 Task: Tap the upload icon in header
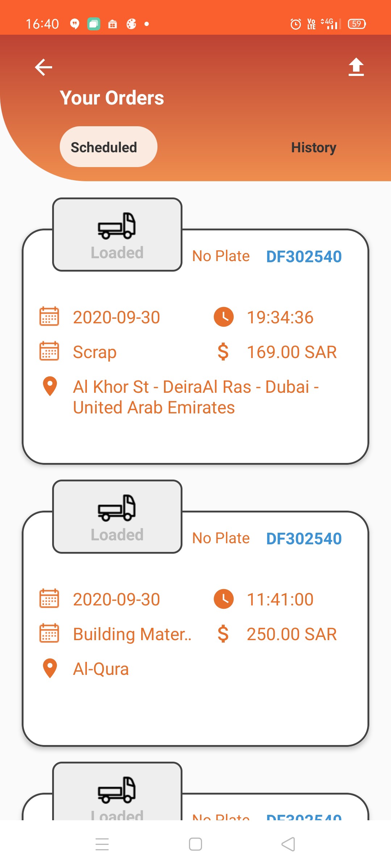pos(356,67)
